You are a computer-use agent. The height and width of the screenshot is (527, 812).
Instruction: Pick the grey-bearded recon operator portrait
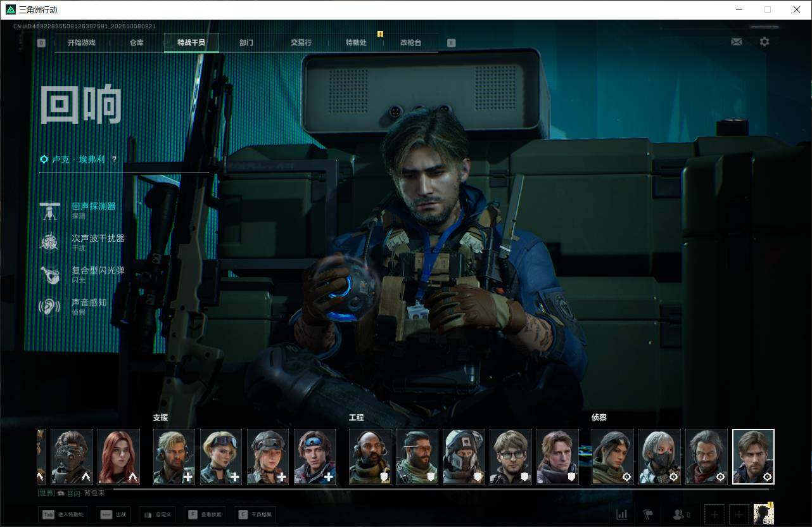click(707, 457)
